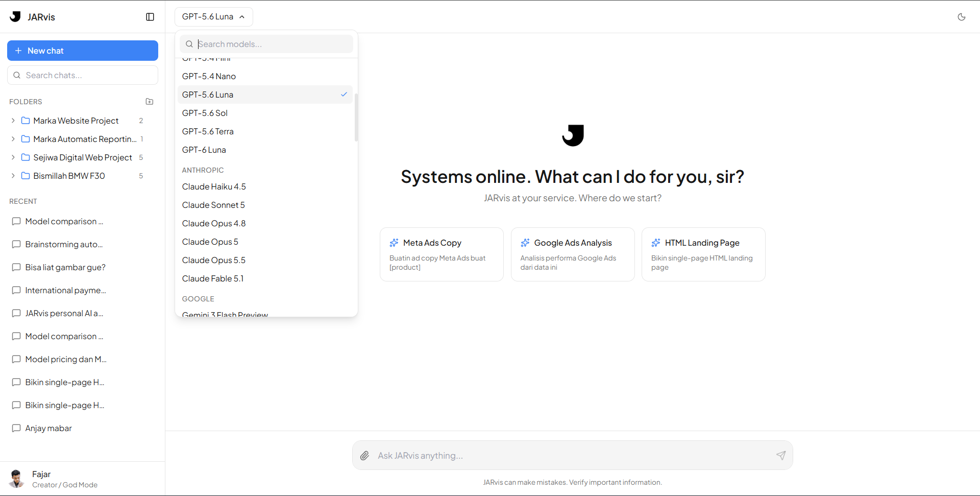Select GPT-5.4 Nano model
This screenshot has width=980, height=496.
265,76
